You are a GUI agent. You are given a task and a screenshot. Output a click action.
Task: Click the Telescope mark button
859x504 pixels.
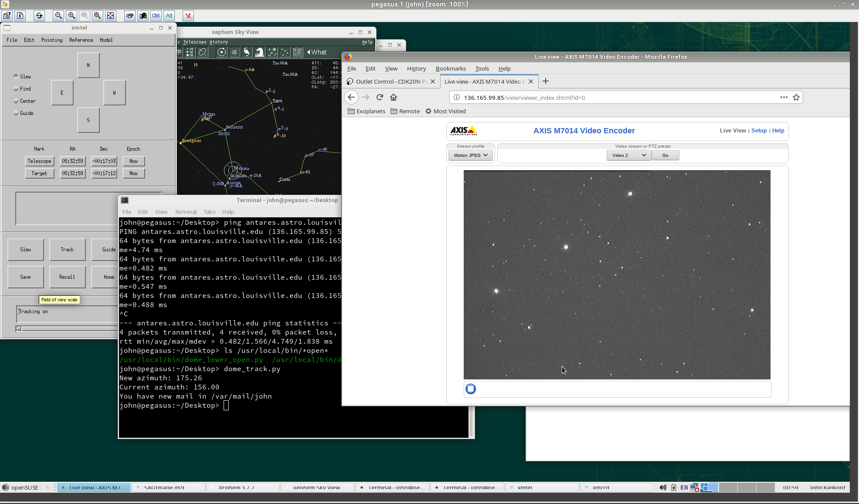click(x=39, y=161)
